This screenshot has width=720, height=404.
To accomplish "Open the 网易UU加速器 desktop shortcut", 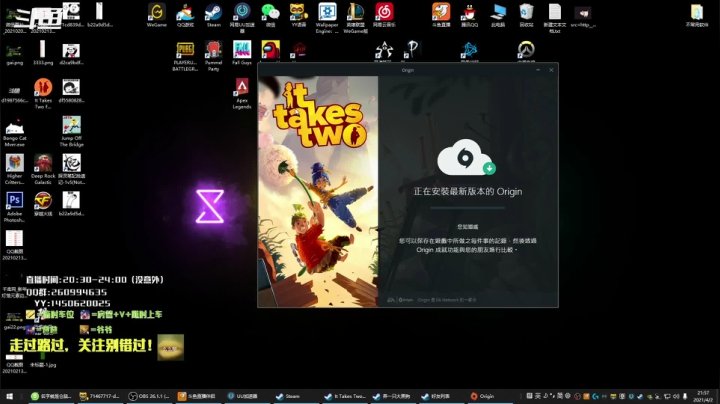I will [x=242, y=18].
